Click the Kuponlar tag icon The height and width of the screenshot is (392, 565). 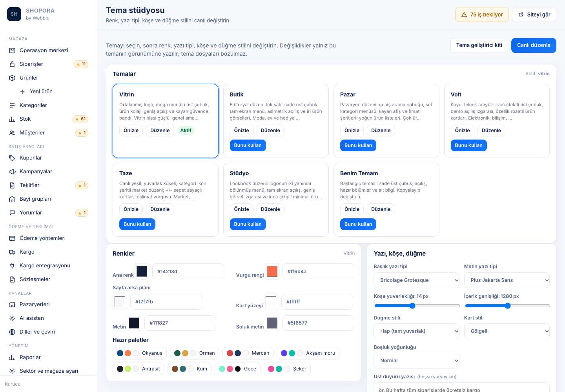click(x=12, y=158)
